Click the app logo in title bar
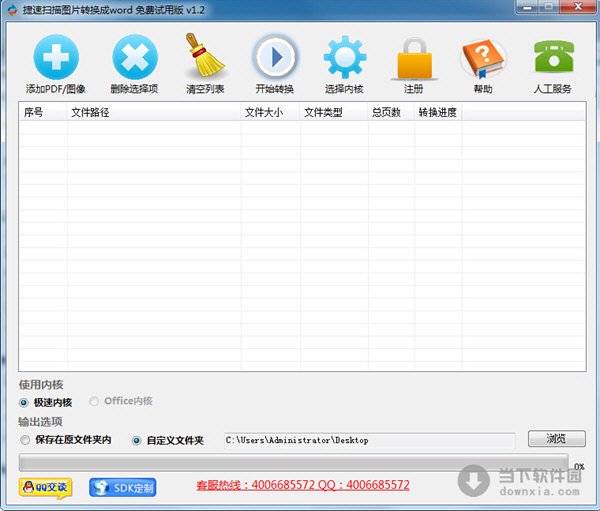The height and width of the screenshot is (511, 600). [x=12, y=10]
